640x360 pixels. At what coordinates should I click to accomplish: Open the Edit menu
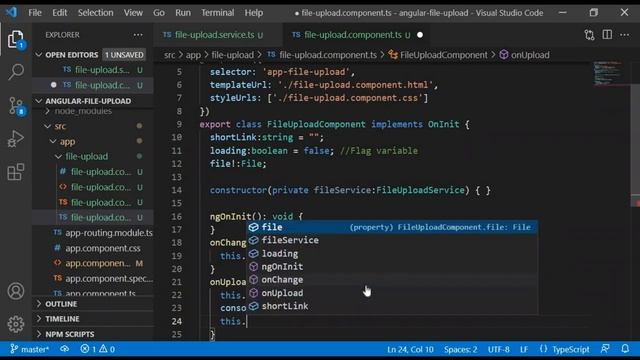point(60,13)
